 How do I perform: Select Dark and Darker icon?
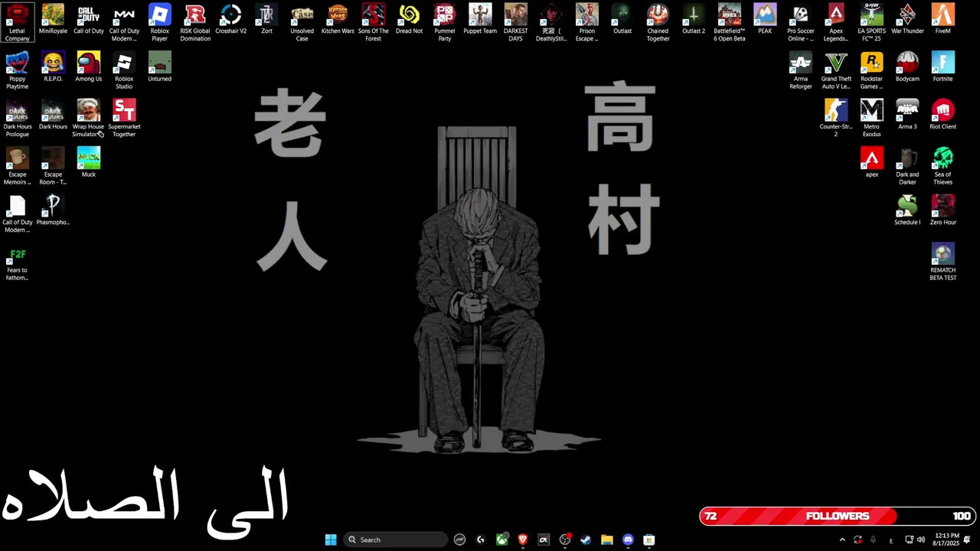click(907, 166)
